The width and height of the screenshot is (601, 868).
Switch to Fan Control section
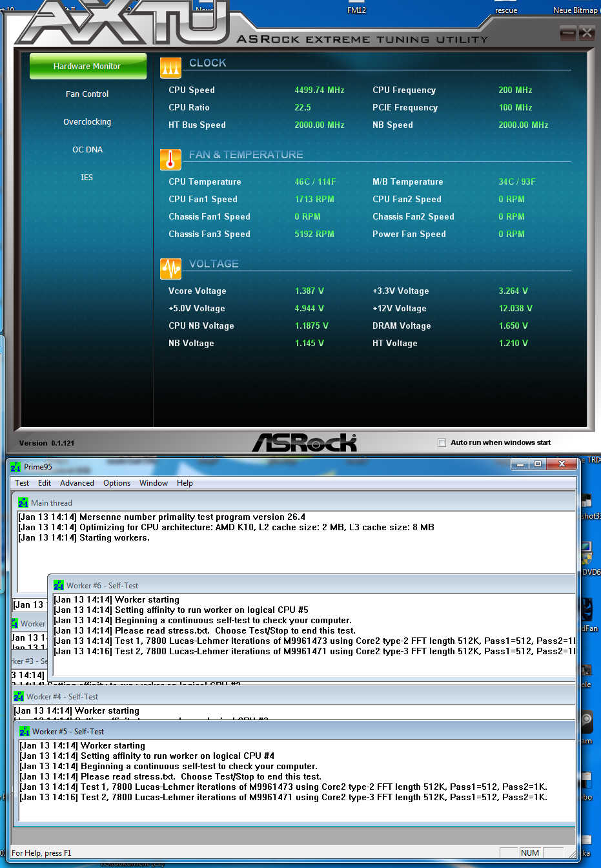click(x=87, y=94)
